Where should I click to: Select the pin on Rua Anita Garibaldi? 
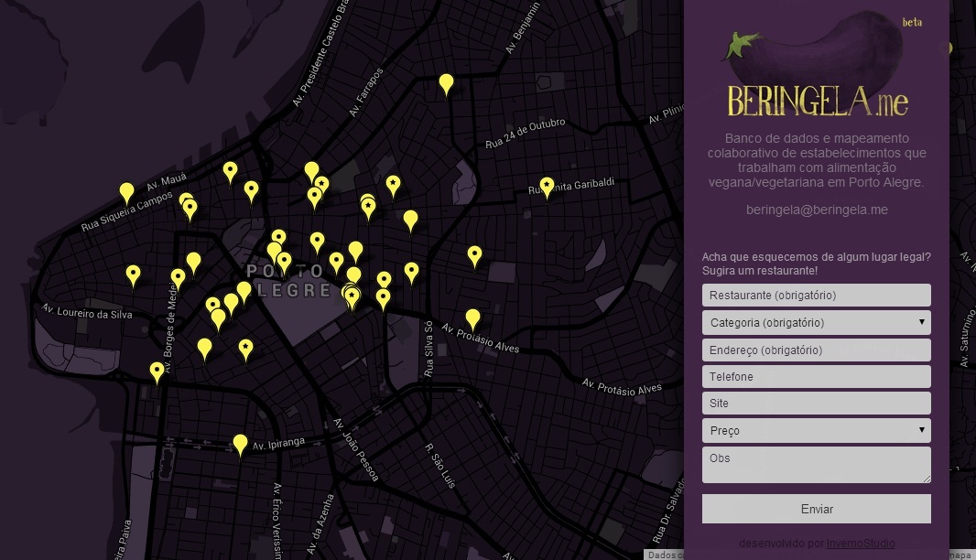pos(547,187)
